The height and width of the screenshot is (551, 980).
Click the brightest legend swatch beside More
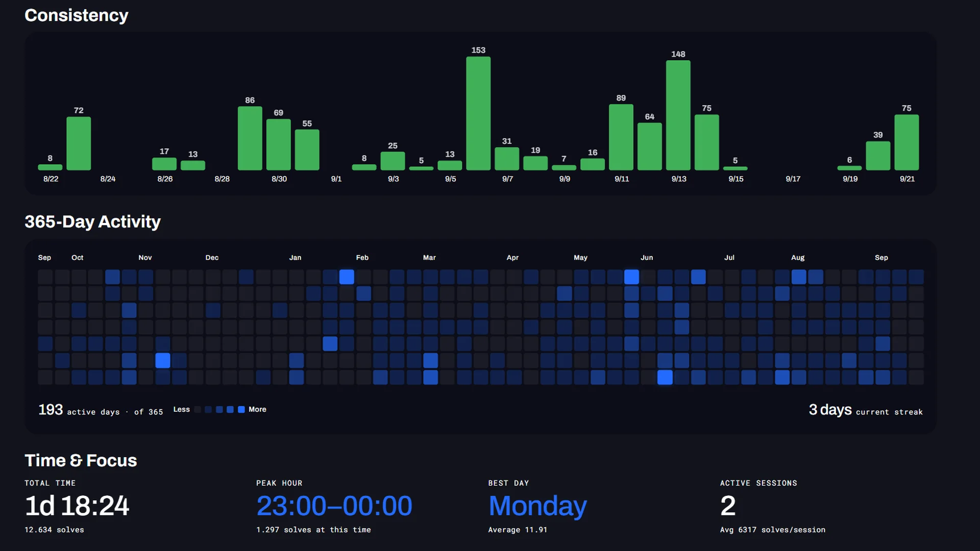point(241,410)
